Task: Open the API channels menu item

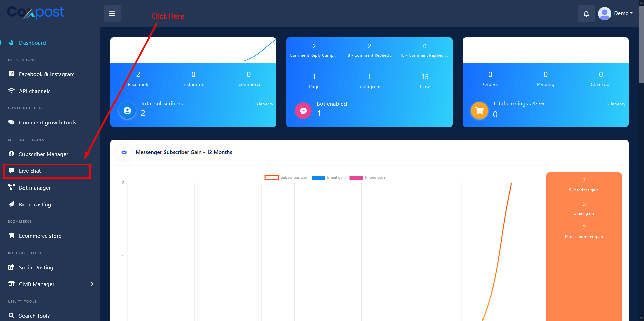Action: pos(35,91)
